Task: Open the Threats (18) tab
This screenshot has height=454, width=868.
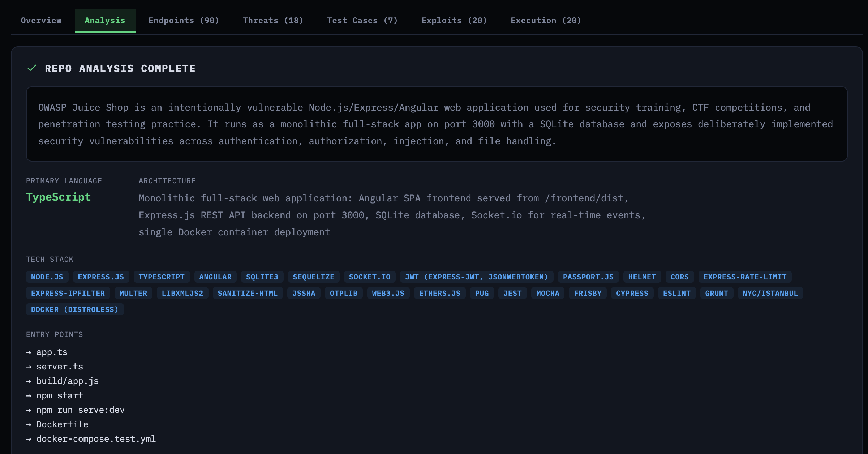Action: tap(273, 21)
